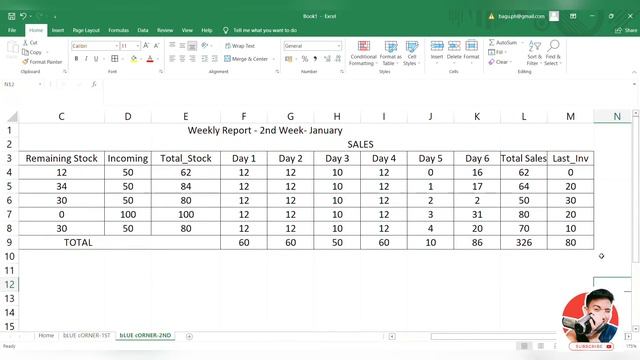Open Sort & Filter

(x=534, y=53)
